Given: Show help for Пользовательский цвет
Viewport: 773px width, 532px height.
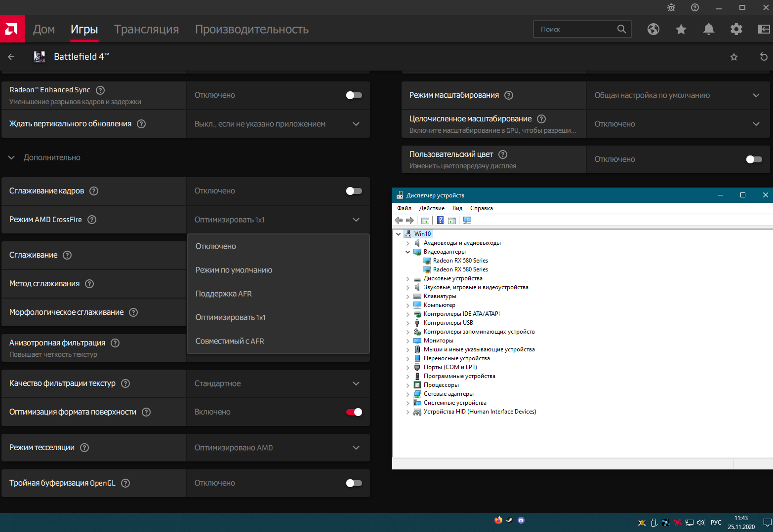Looking at the screenshot, I should (503, 154).
